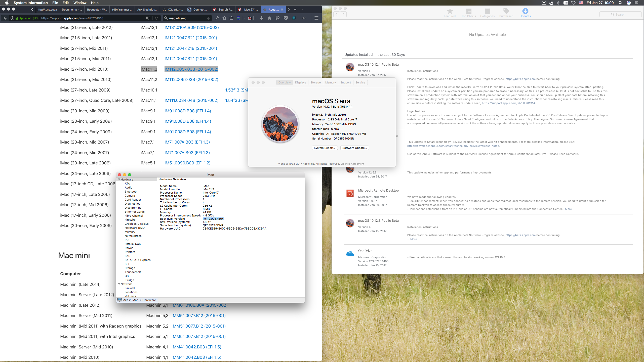Click the browser back arrow button

(5, 18)
